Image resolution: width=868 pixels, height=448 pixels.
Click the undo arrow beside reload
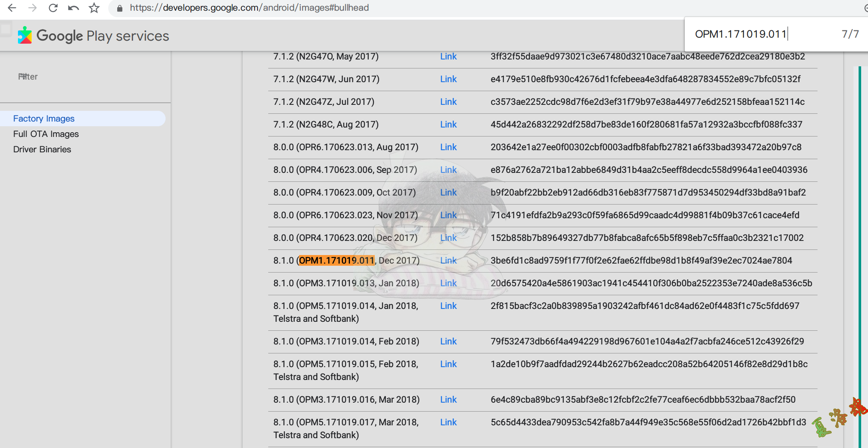pos(74,8)
